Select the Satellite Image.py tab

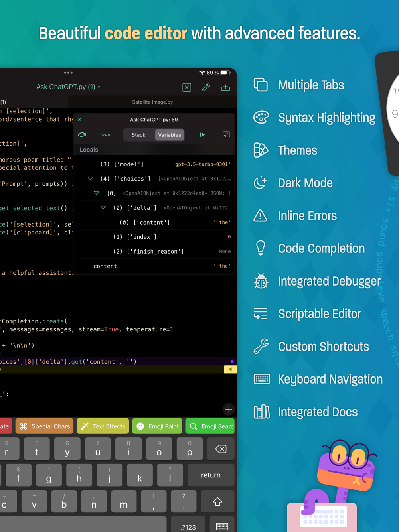click(152, 102)
